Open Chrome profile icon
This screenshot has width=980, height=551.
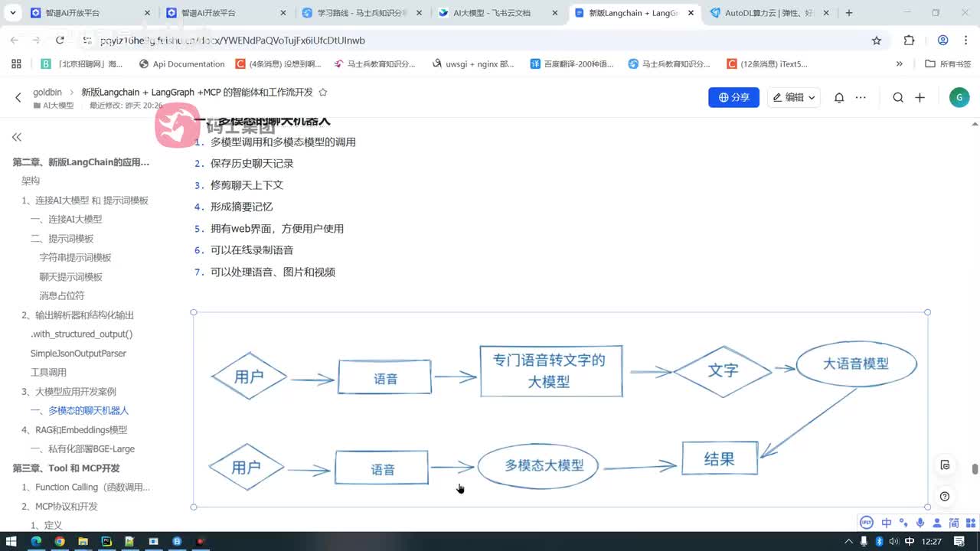(942, 41)
